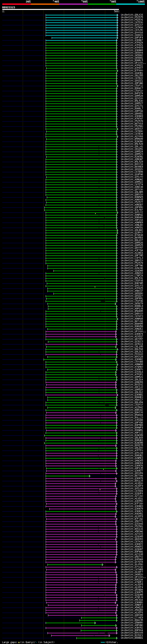Select the UniRef100_O48601 label
The width and height of the screenshot is (147, 644).
click(x=132, y=35)
